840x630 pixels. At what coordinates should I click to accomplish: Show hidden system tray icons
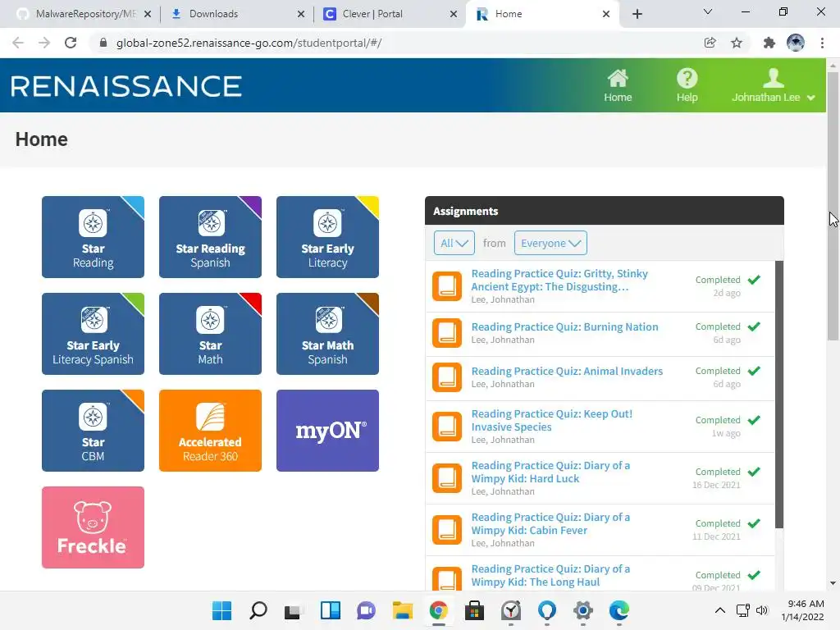click(x=720, y=610)
